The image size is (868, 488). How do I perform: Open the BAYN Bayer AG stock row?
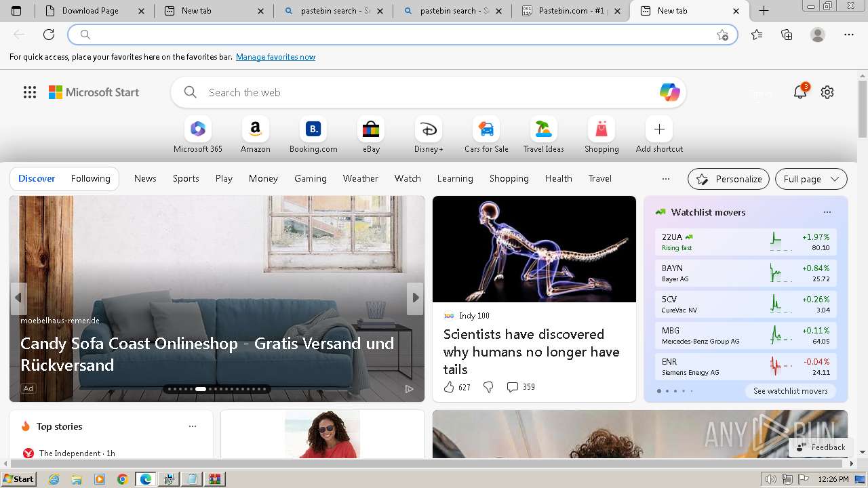click(746, 273)
